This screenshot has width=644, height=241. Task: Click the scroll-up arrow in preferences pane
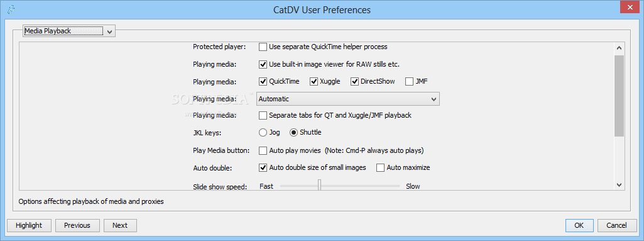(x=619, y=48)
